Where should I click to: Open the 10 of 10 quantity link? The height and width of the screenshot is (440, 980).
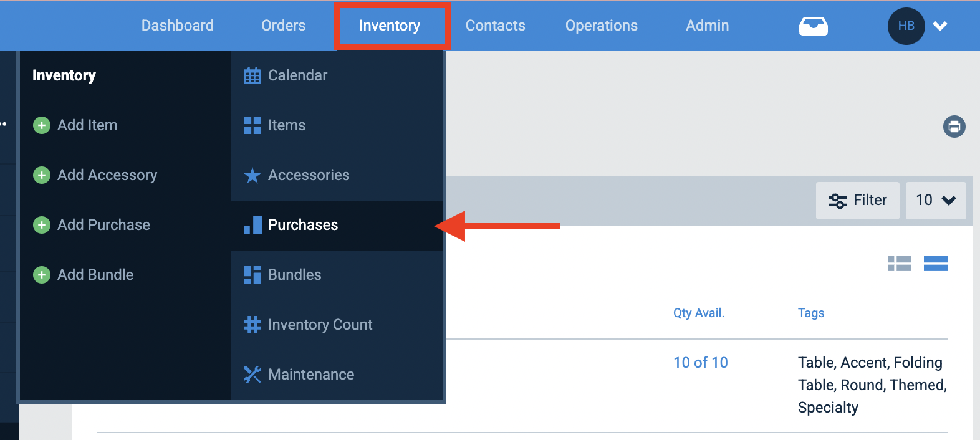point(701,363)
